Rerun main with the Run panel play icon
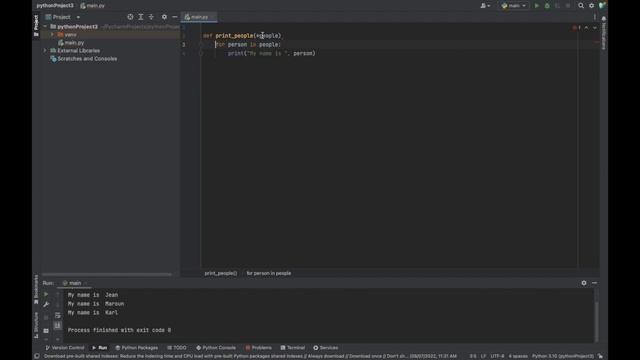Screen dimensions: 640x360 [x=46, y=294]
